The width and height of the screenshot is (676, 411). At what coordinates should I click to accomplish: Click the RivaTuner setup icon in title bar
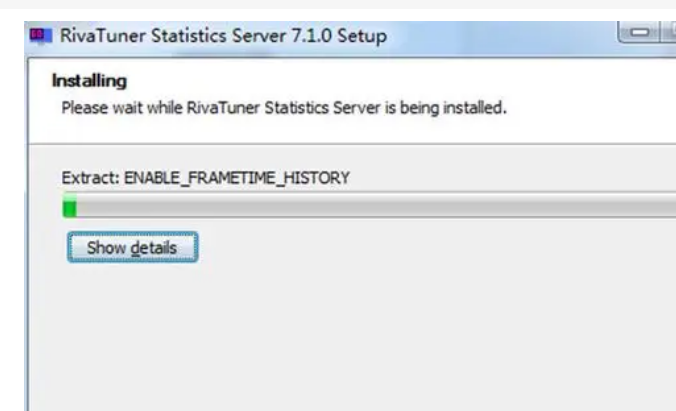pos(40,37)
